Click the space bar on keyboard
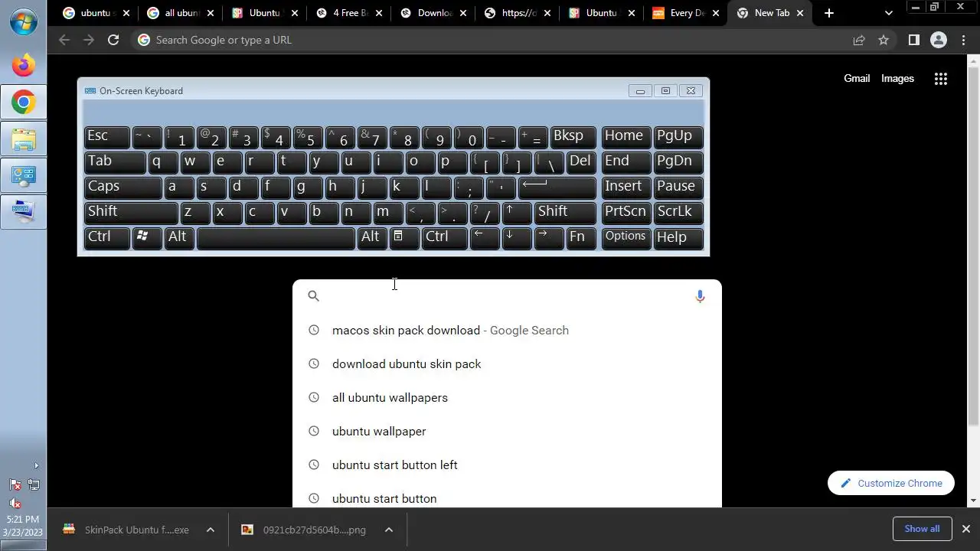This screenshot has width=980, height=551. (276, 238)
